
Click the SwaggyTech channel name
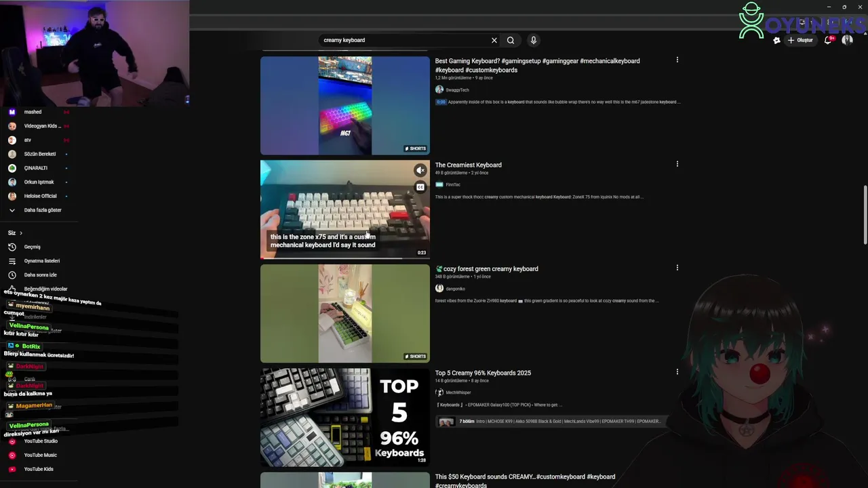pyautogui.click(x=458, y=90)
